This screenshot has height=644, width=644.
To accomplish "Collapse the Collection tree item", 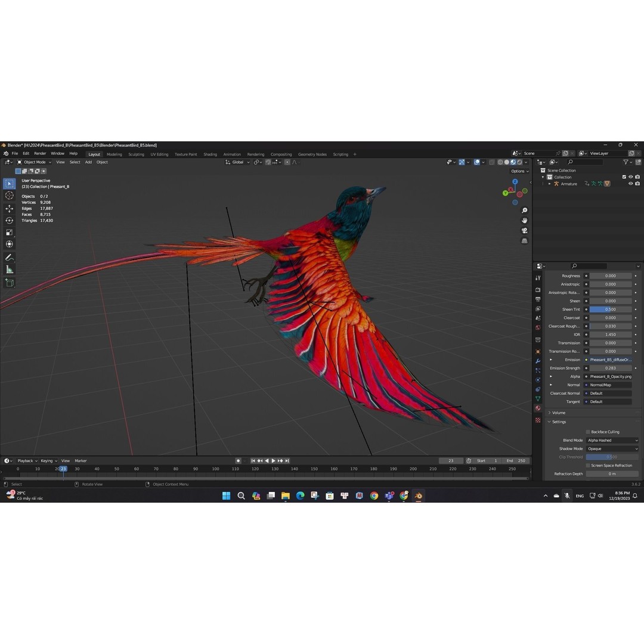I will [x=543, y=177].
